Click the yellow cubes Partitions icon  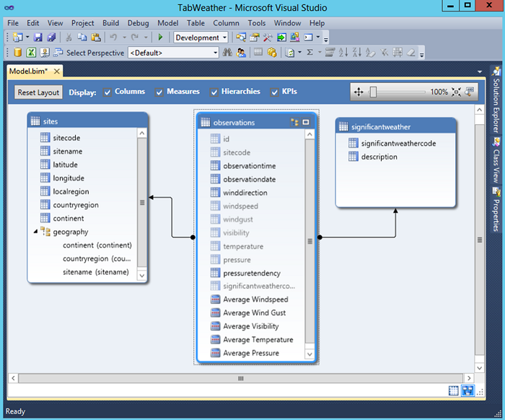pos(272,52)
